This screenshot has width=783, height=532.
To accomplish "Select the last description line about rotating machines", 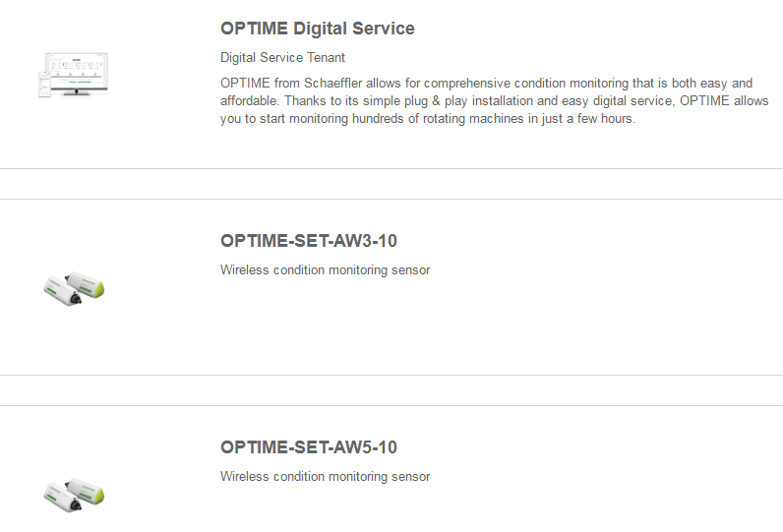I will (428, 119).
